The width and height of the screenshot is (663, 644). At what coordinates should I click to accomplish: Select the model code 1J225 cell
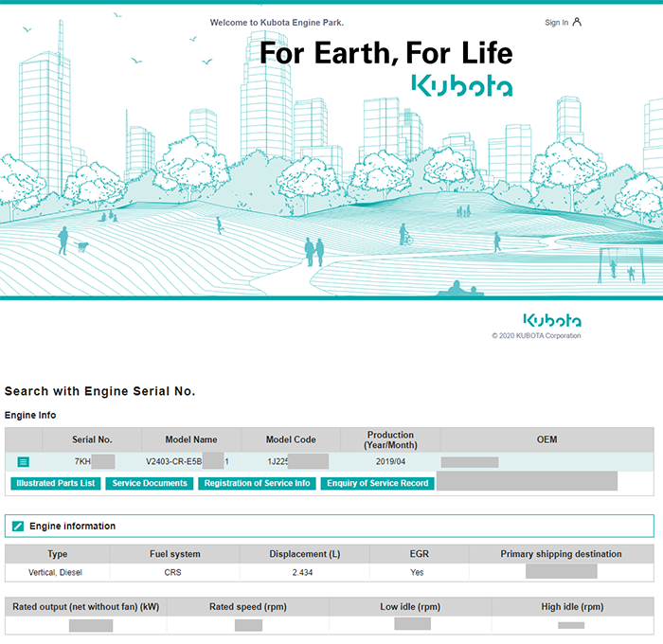pos(291,462)
